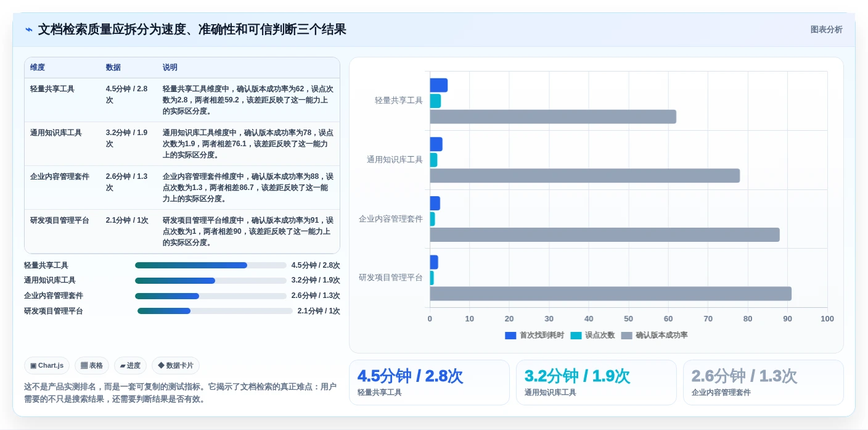Click the 研发项目管理平台 chart axis label

coord(391,278)
